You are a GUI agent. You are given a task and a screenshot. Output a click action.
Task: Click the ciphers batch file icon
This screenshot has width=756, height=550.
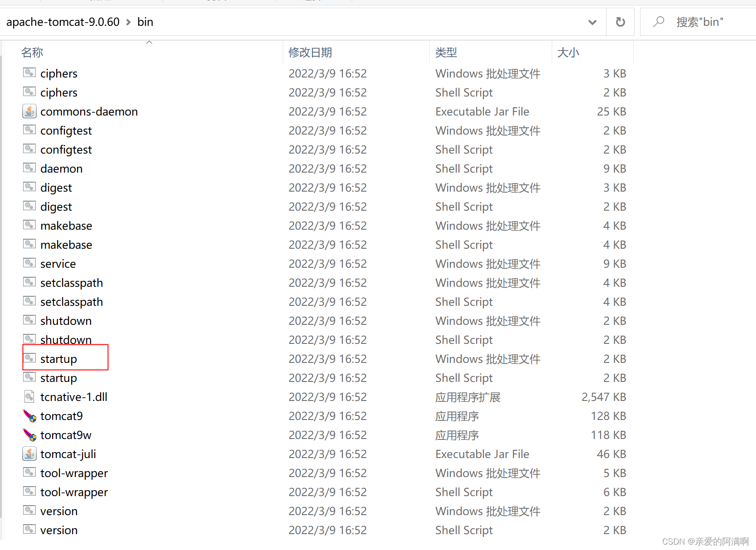point(29,72)
